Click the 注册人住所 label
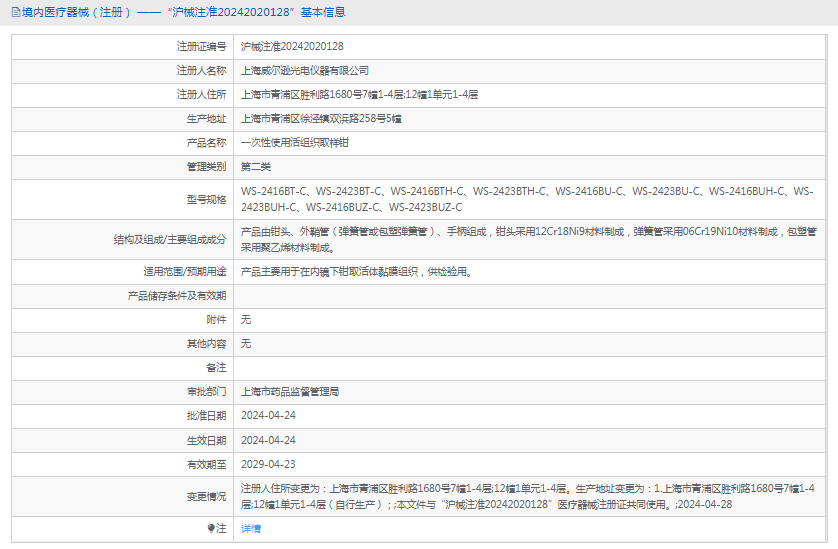Screen dimensions: 838x549 click(x=201, y=95)
